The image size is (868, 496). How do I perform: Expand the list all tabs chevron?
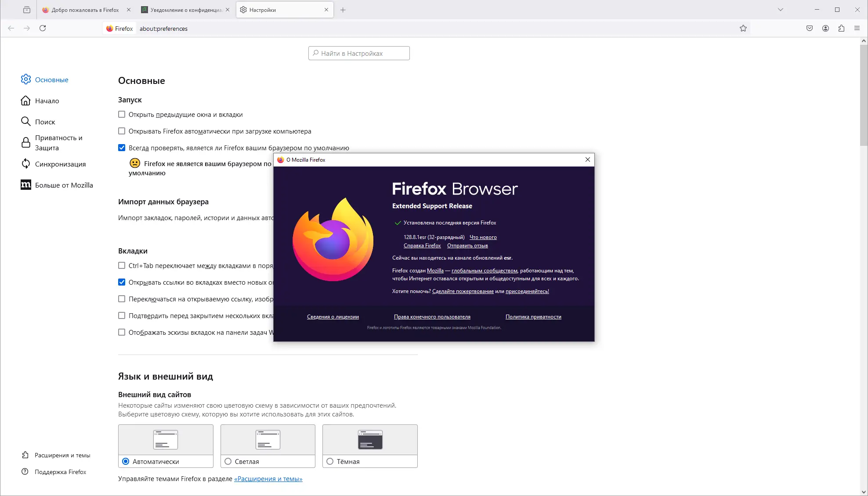pos(780,10)
